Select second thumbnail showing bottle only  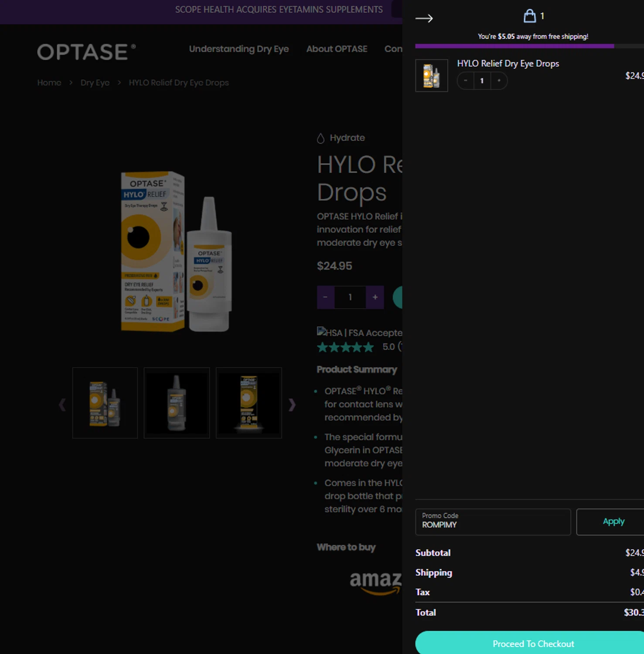point(177,403)
